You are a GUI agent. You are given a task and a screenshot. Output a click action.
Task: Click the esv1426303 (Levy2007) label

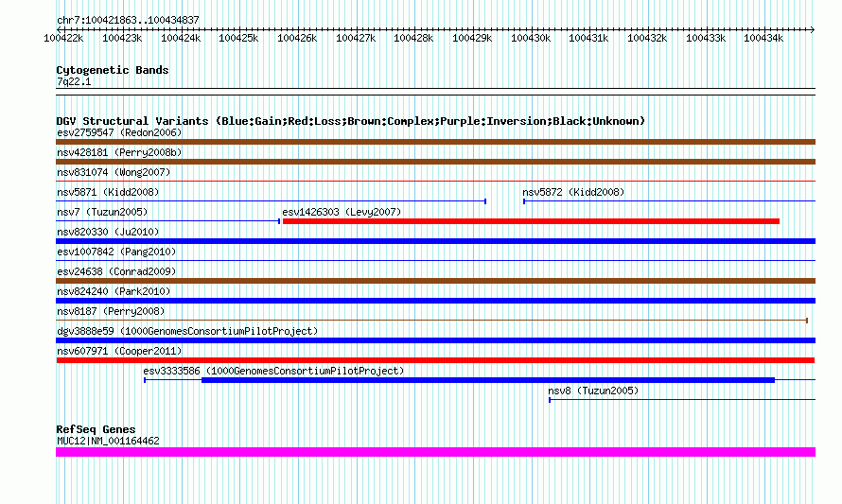pyautogui.click(x=342, y=212)
